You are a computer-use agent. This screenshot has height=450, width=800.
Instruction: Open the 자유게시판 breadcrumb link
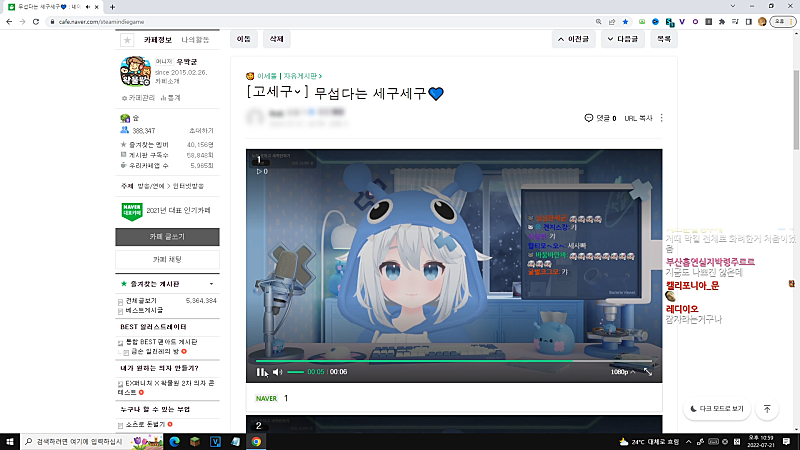coord(302,76)
